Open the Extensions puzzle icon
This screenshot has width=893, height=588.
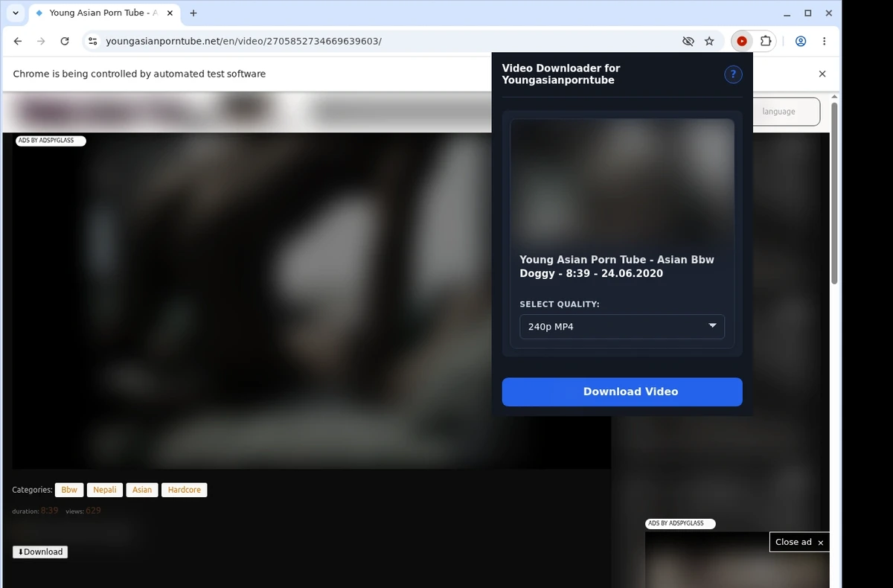765,42
